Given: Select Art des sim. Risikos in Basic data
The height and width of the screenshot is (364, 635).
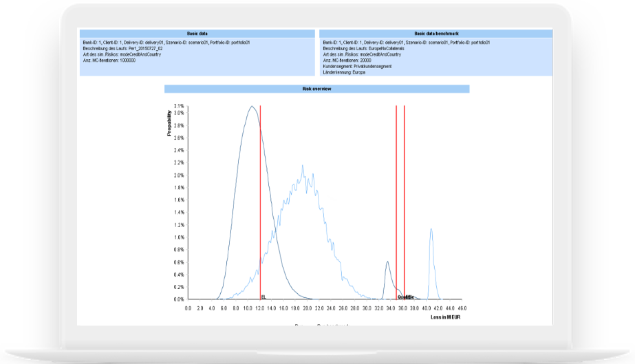Looking at the screenshot, I should point(121,54).
